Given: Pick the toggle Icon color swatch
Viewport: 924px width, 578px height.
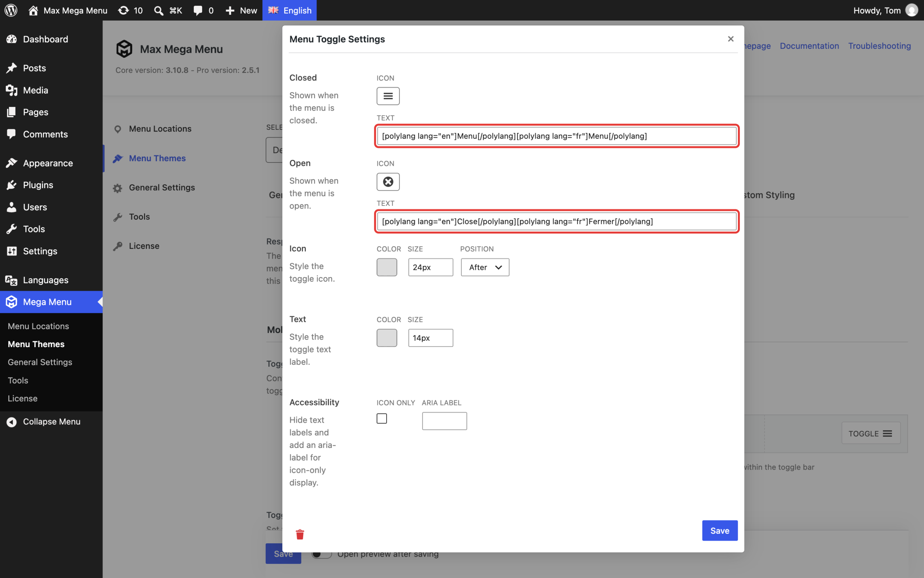Looking at the screenshot, I should click(387, 267).
